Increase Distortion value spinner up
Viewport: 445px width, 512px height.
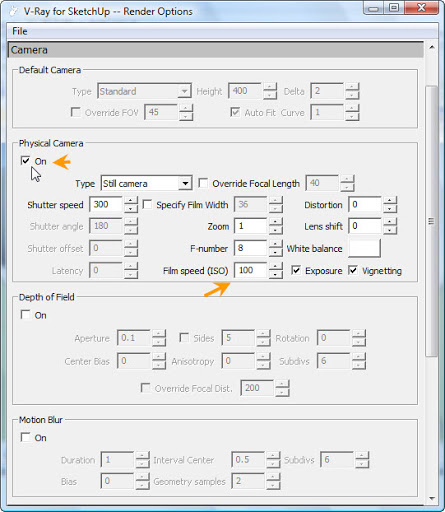coord(390,201)
